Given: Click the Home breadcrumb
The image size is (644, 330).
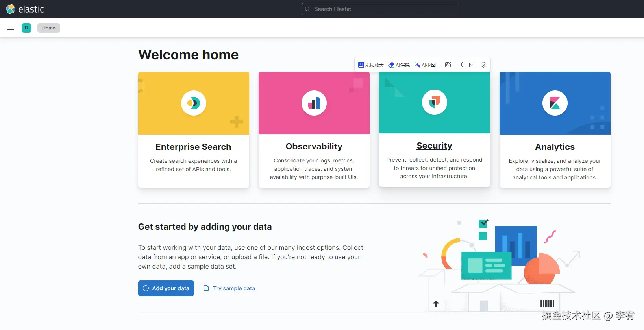Looking at the screenshot, I should [49, 28].
